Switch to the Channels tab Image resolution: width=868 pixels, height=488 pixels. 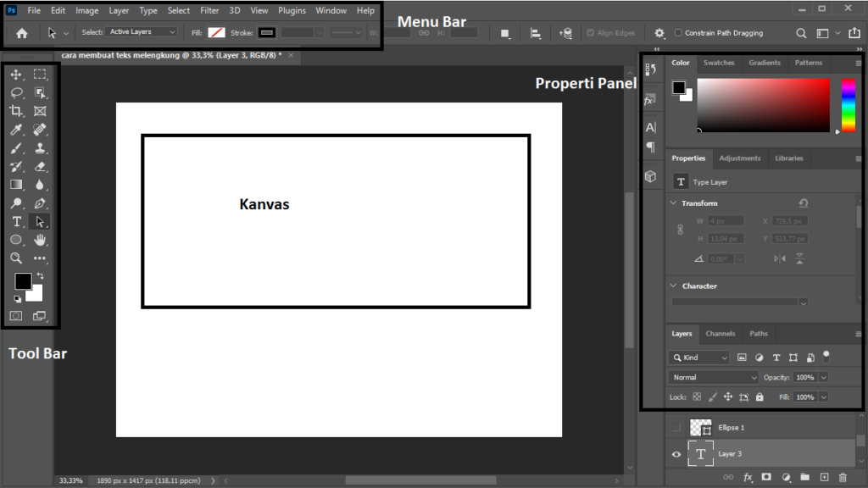721,333
